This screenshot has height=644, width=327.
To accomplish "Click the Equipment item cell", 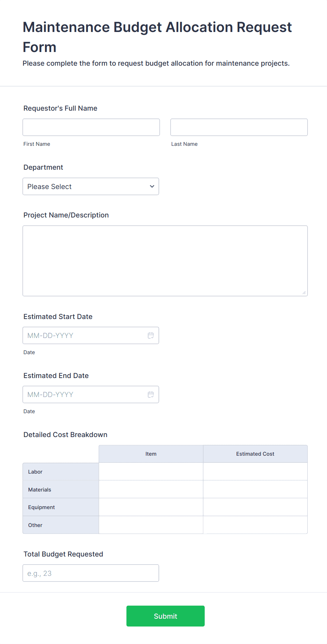I will (151, 507).
